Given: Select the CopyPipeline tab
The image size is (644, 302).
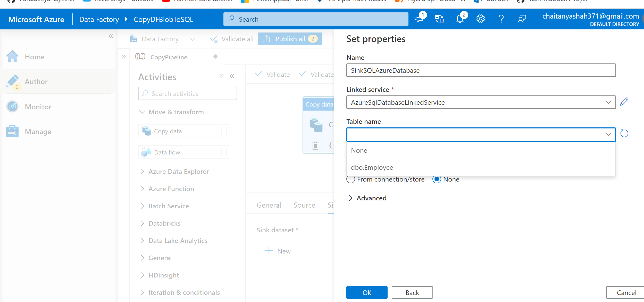Looking at the screenshot, I should (x=177, y=57).
